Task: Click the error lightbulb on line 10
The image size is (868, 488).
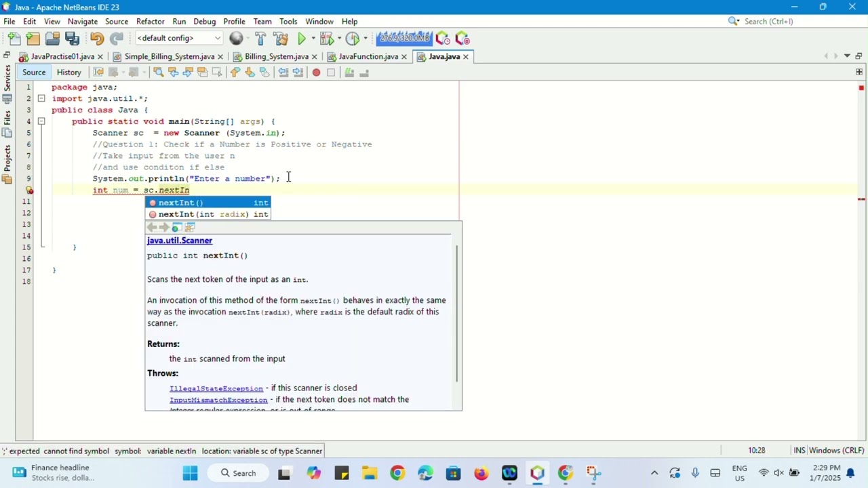Action: coord(29,190)
